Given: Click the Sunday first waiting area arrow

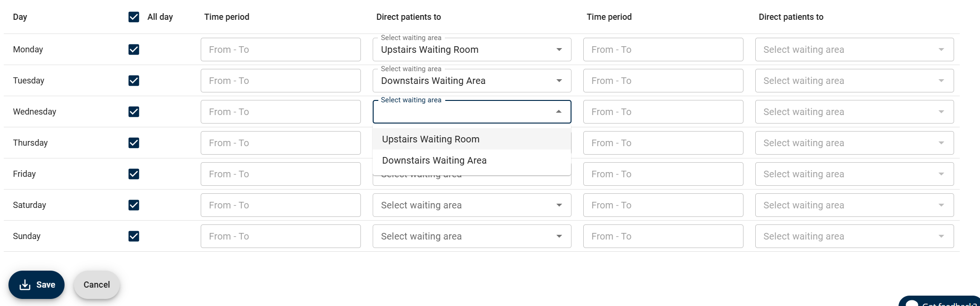Looking at the screenshot, I should pyautogui.click(x=559, y=236).
